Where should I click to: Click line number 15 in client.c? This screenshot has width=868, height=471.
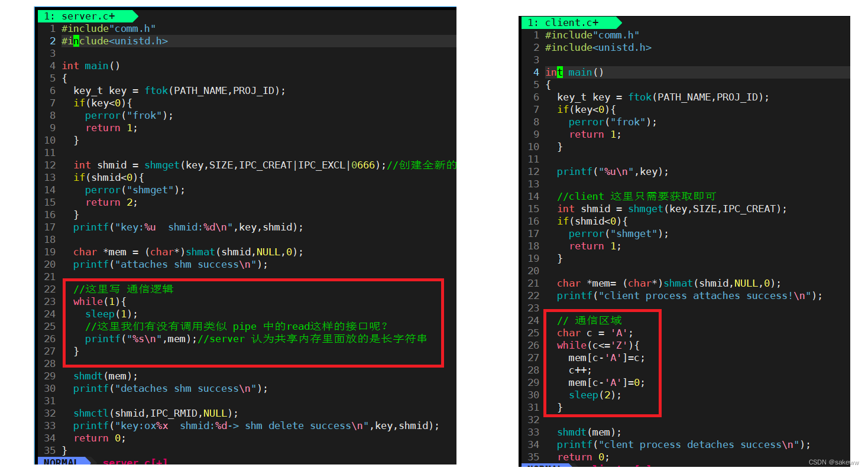click(533, 209)
